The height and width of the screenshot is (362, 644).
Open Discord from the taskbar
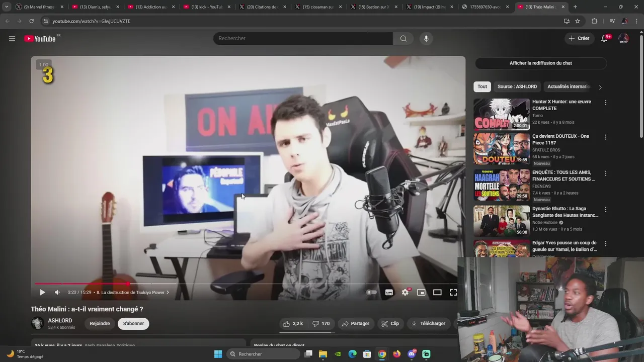coord(412,354)
